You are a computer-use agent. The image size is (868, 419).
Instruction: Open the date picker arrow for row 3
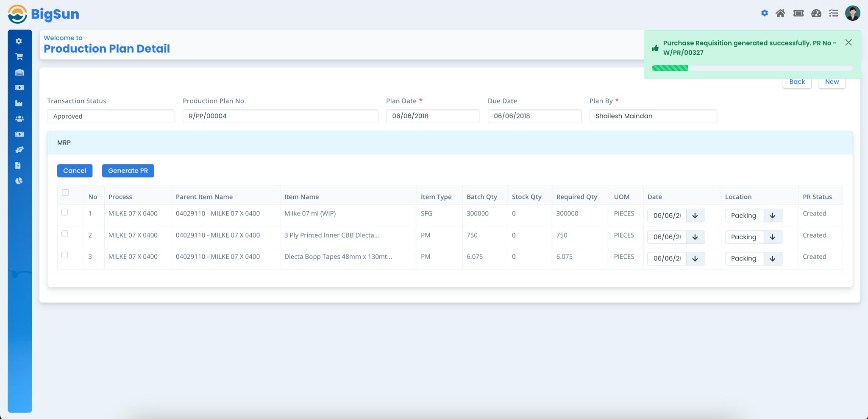pos(695,259)
